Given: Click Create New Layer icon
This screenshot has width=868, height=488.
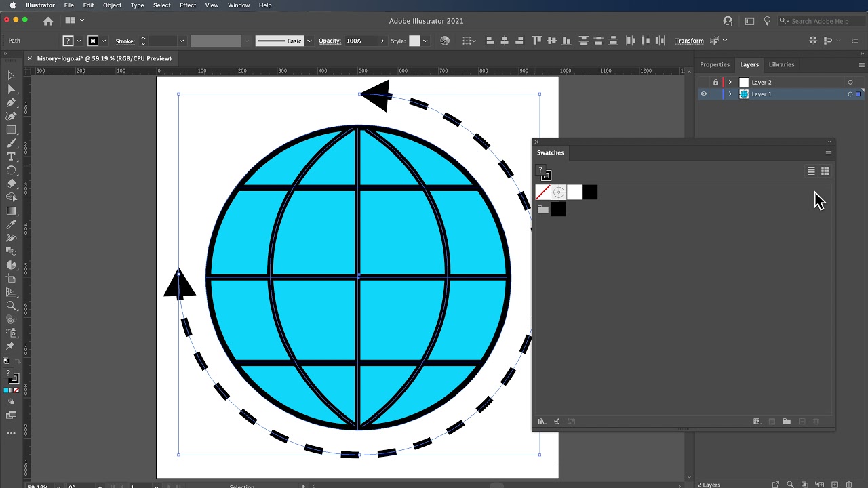Looking at the screenshot, I should pos(834,485).
